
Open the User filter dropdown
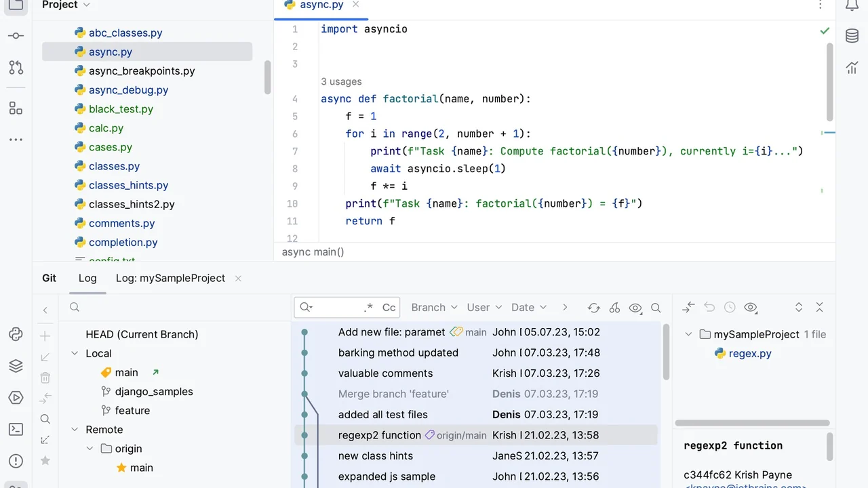484,308
